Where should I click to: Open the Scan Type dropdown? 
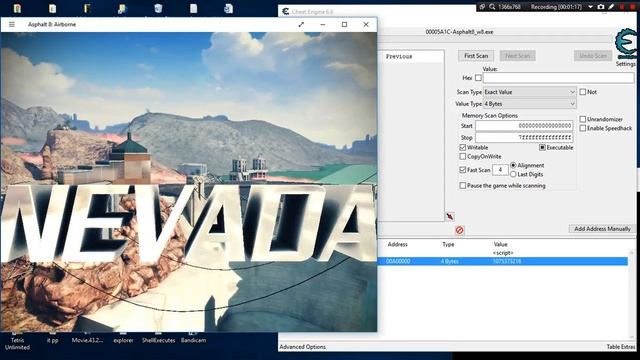(529, 92)
